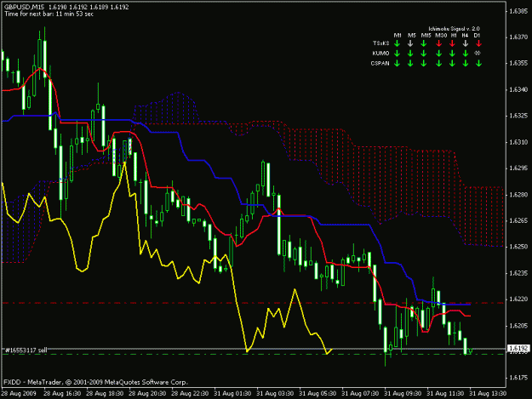Viewport: 532px width, 399px height.
Task: Click the 1.6310 price axis label
Action: [518, 142]
